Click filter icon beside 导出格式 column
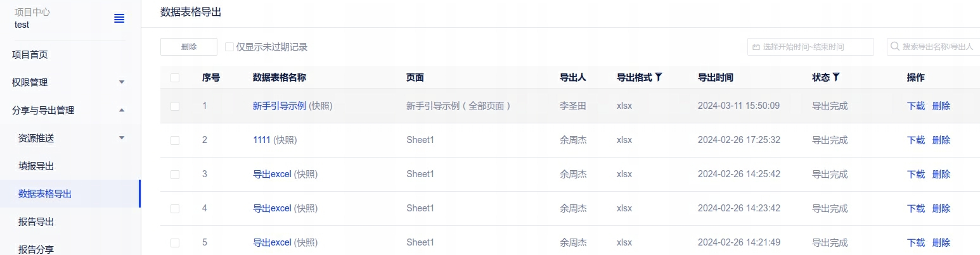 659,77
